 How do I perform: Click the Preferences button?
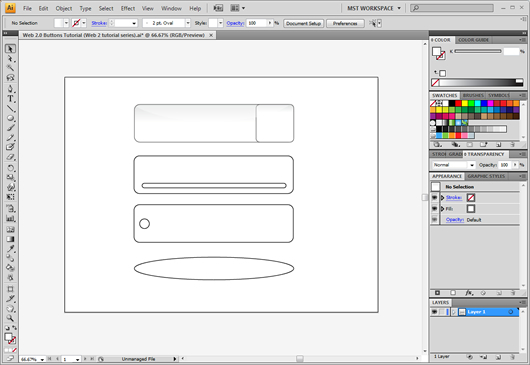[x=345, y=23]
